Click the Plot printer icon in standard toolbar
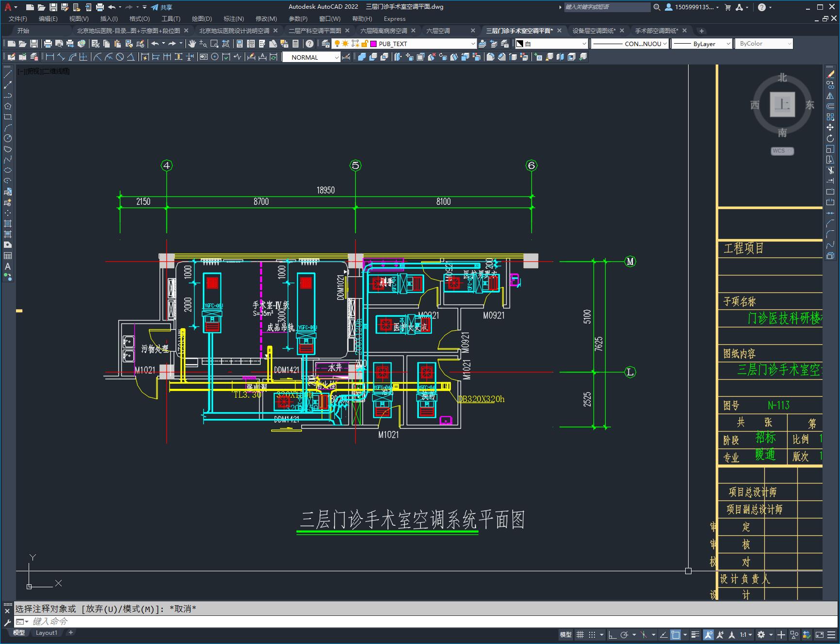 tap(48, 44)
